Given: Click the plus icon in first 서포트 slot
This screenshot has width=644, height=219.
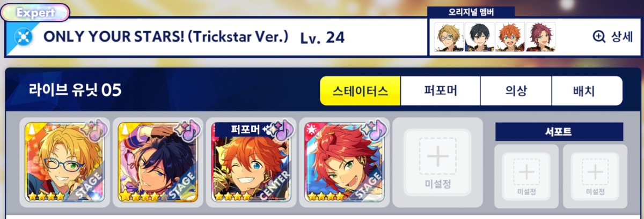Looking at the screenshot, I should pyautogui.click(x=526, y=172).
